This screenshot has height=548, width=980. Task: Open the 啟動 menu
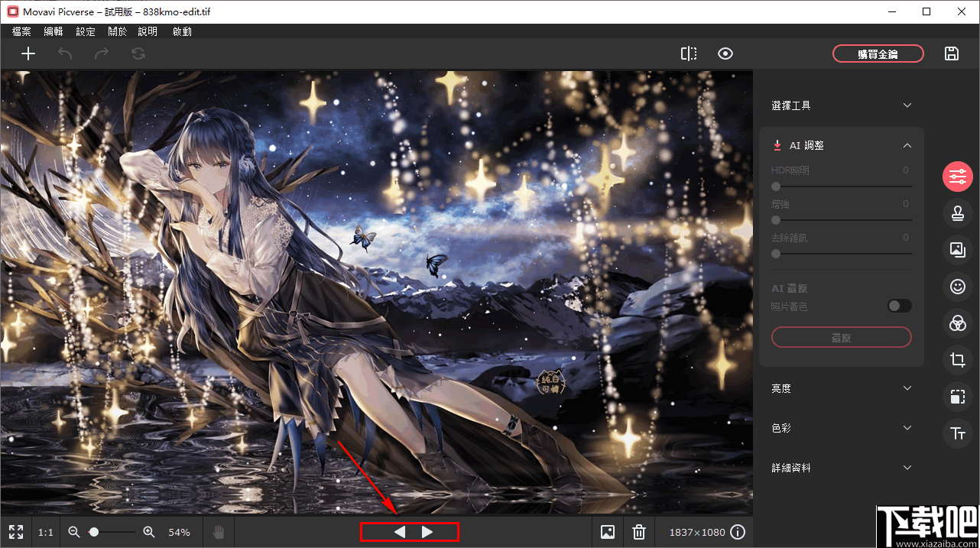[x=183, y=31]
